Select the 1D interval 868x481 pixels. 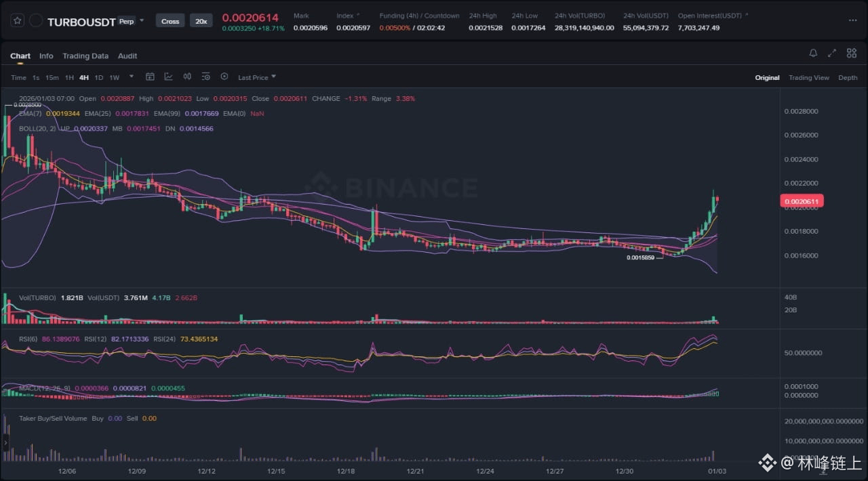click(99, 77)
